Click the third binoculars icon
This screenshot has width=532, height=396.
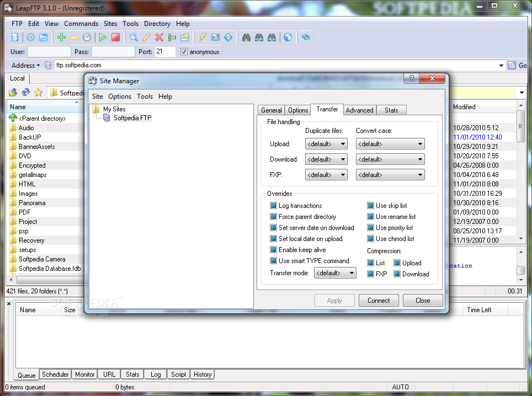coord(272,38)
